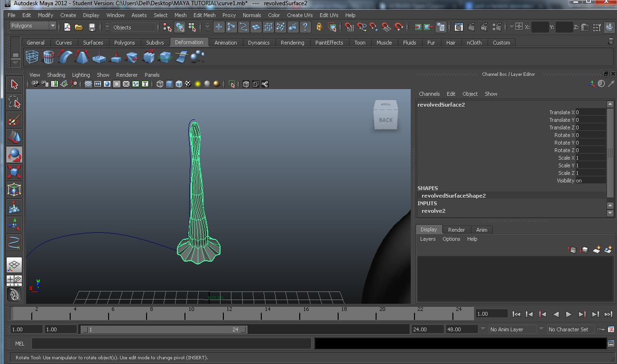Image resolution: width=617 pixels, height=364 pixels.
Task: Click the MEL command line input
Action: tap(171, 344)
